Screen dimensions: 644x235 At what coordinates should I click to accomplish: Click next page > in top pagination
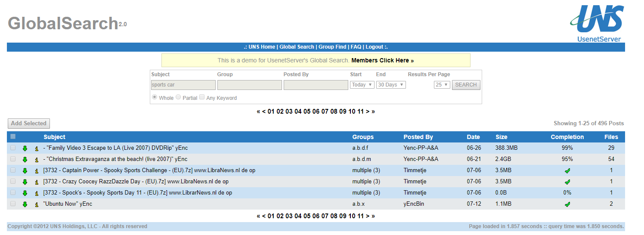click(x=368, y=111)
